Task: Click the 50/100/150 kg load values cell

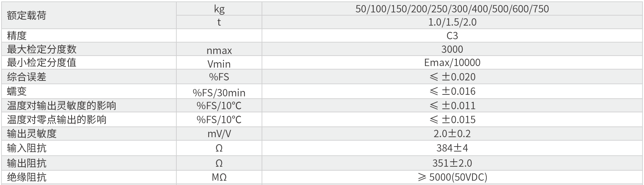Action: coord(452,9)
